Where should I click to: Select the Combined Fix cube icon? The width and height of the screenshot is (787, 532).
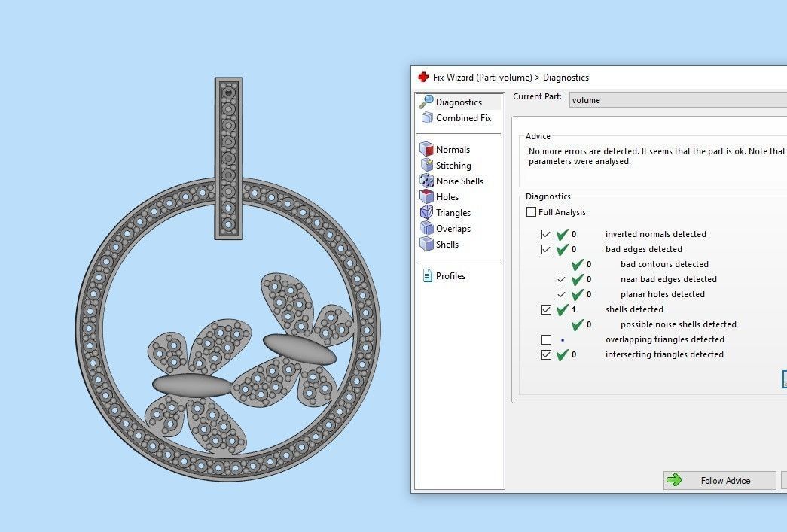click(x=427, y=118)
